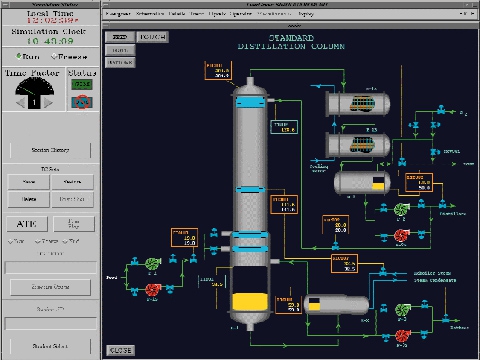Click the discharge valve of the red feed pump
Screen dimensions: 480x360
[x=170, y=288]
